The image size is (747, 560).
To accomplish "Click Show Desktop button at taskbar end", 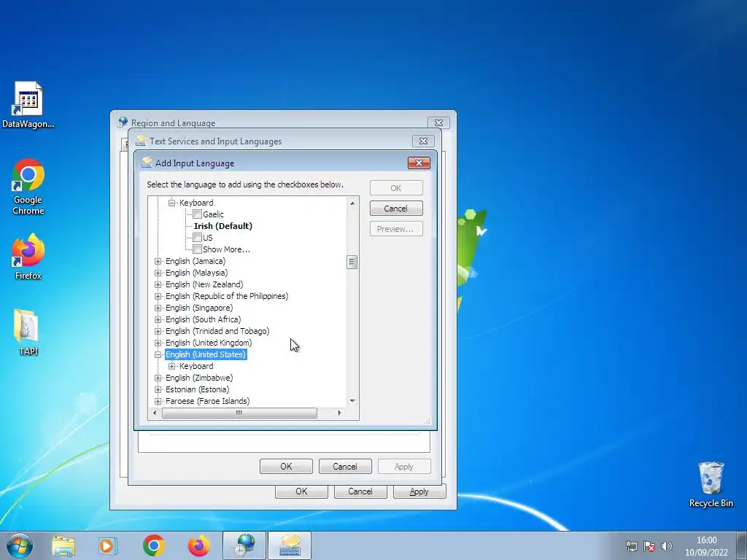I will coord(742,545).
